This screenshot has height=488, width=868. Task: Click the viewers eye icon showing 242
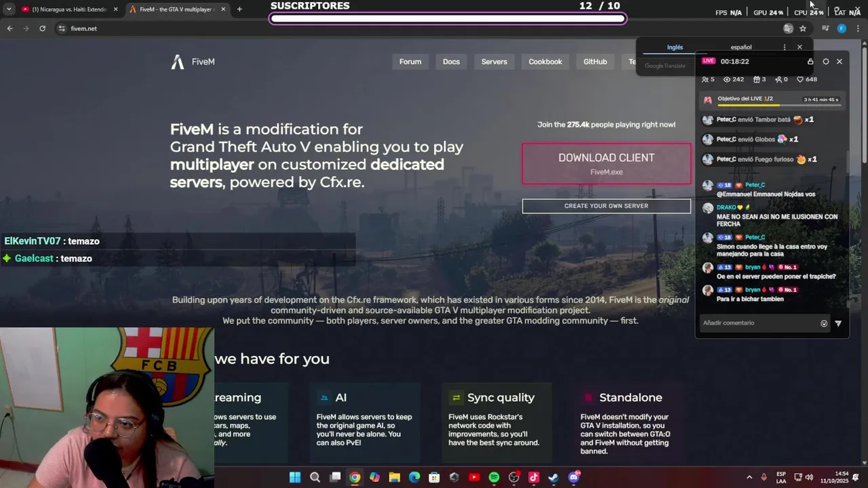click(x=727, y=79)
